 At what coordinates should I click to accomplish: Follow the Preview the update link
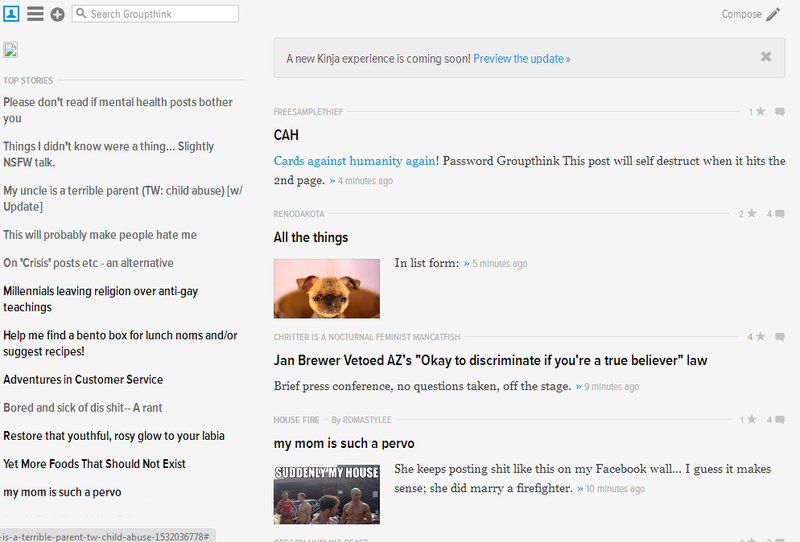[521, 59]
